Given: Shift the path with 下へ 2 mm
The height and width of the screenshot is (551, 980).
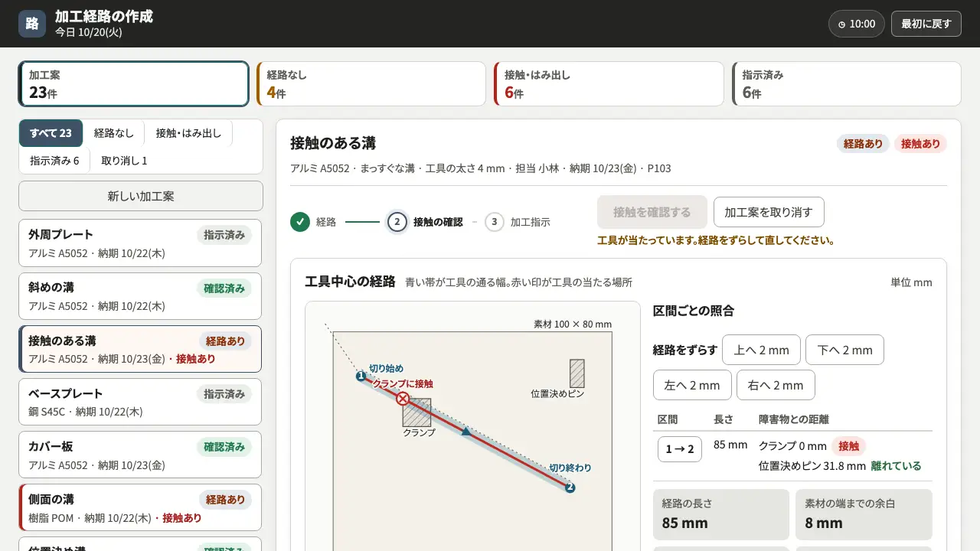Looking at the screenshot, I should point(844,350).
